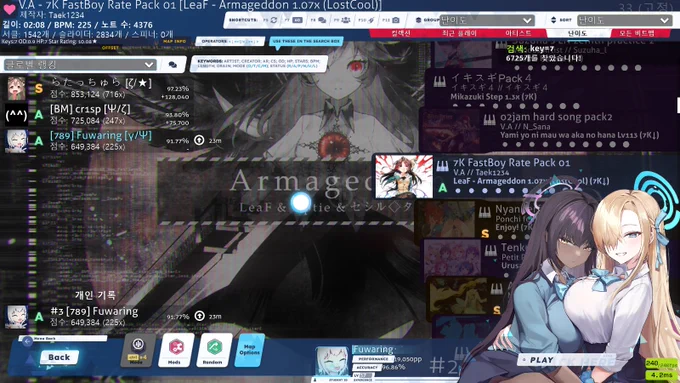
Task: Click the F7 shortcut icon
Action: (297, 20)
